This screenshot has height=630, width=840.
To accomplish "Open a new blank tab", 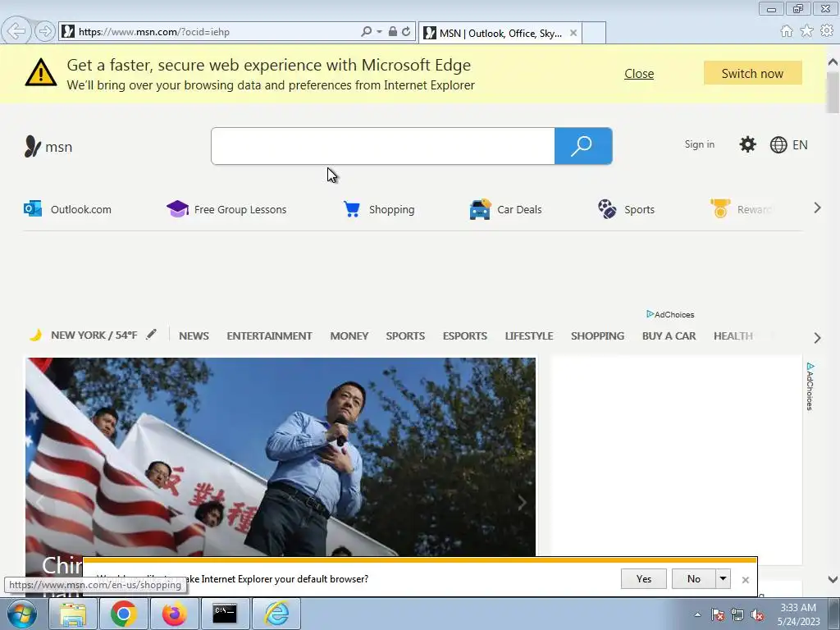I will point(594,33).
